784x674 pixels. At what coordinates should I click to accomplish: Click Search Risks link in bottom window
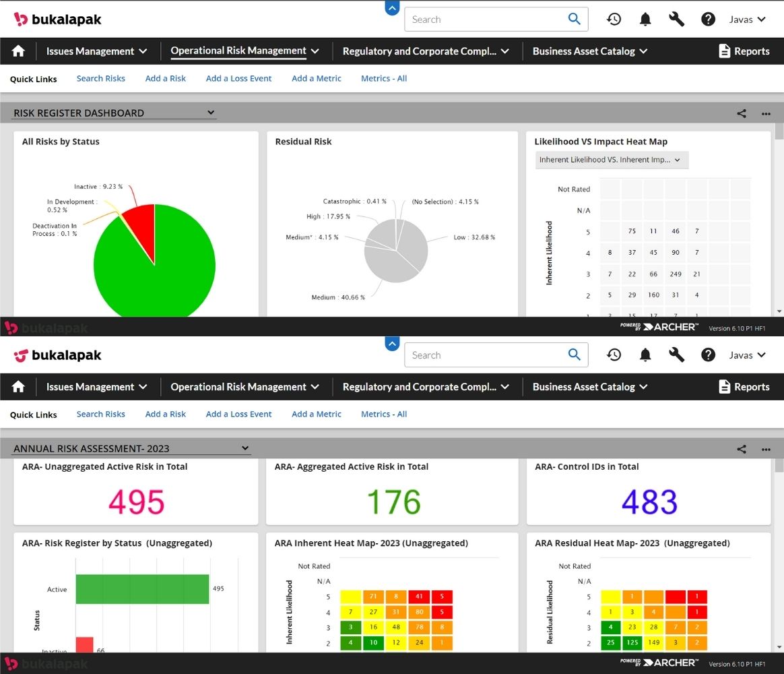pos(100,415)
